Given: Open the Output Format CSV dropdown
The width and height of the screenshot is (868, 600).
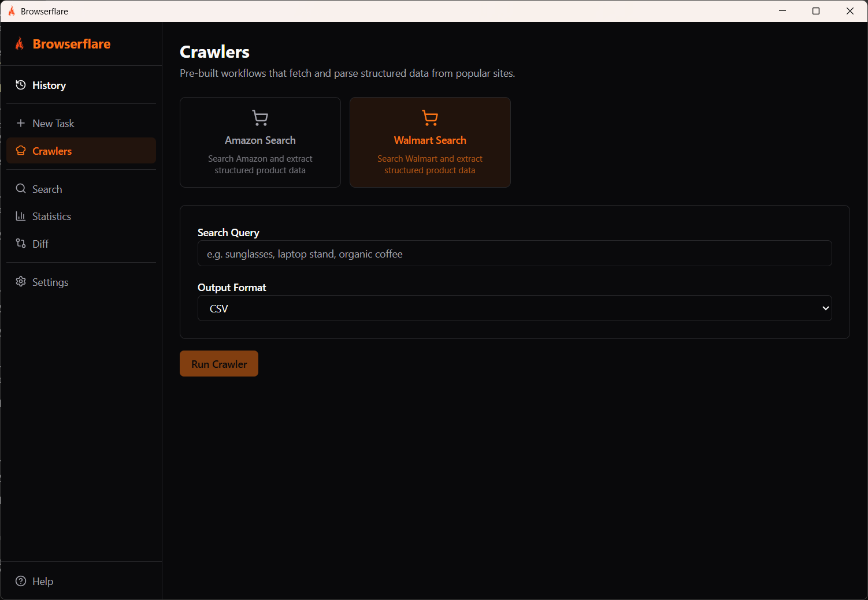Looking at the screenshot, I should pos(514,308).
